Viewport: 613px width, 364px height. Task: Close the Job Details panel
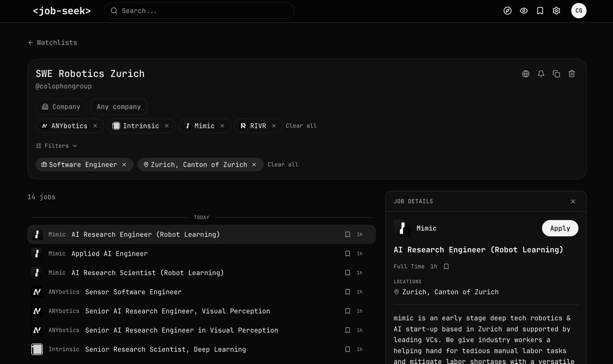(573, 202)
